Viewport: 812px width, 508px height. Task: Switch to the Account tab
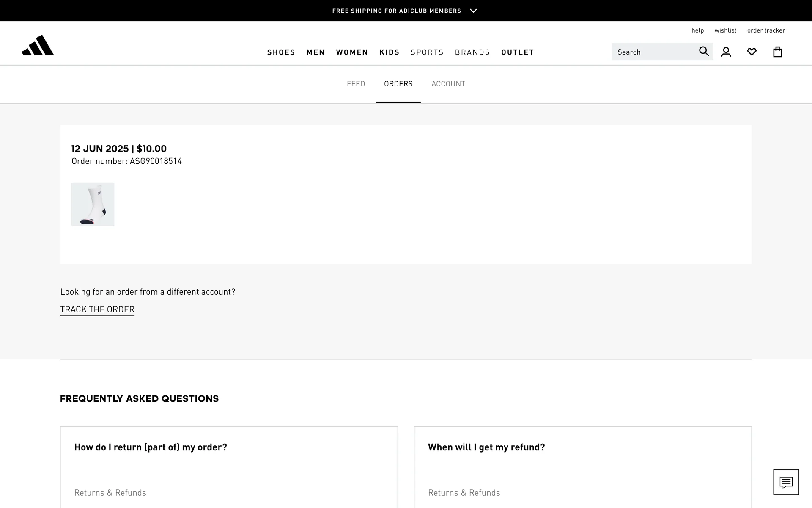(x=448, y=84)
